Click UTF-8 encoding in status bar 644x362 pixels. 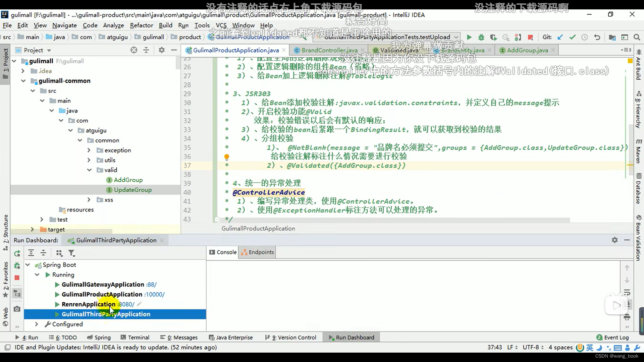coord(533,347)
